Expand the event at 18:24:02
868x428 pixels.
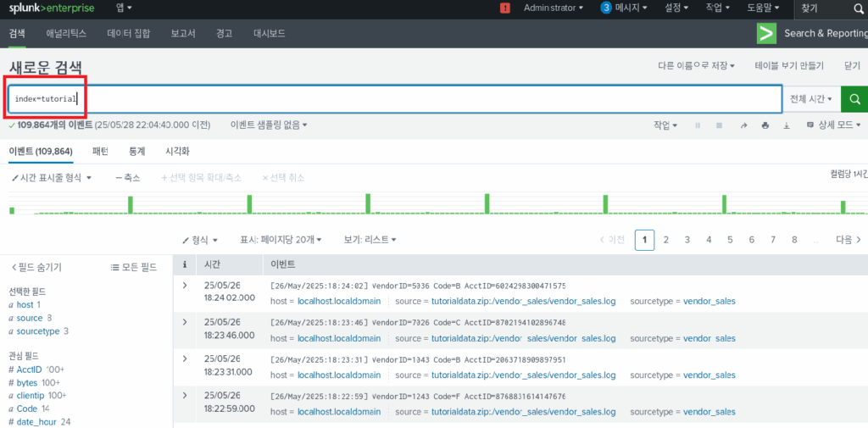point(185,285)
